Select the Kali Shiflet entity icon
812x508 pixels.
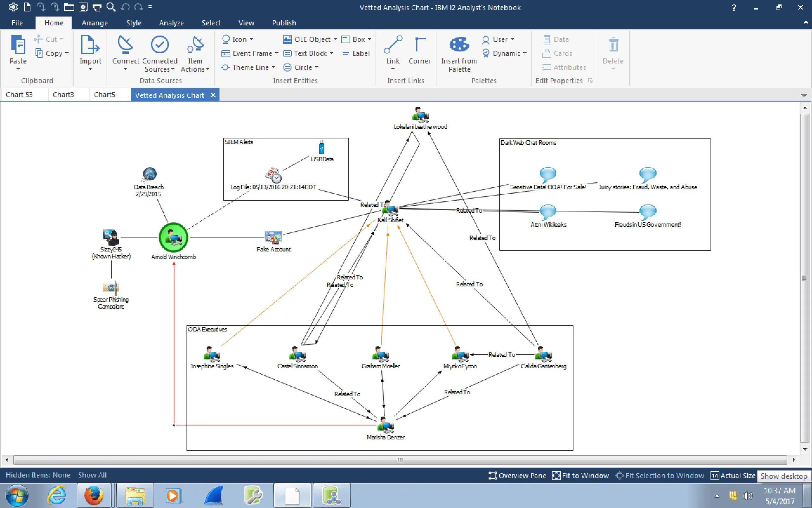coord(390,209)
